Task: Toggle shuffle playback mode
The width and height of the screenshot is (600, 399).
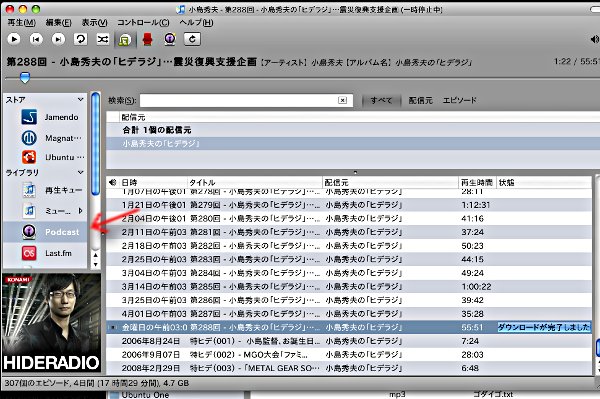Action: point(103,39)
